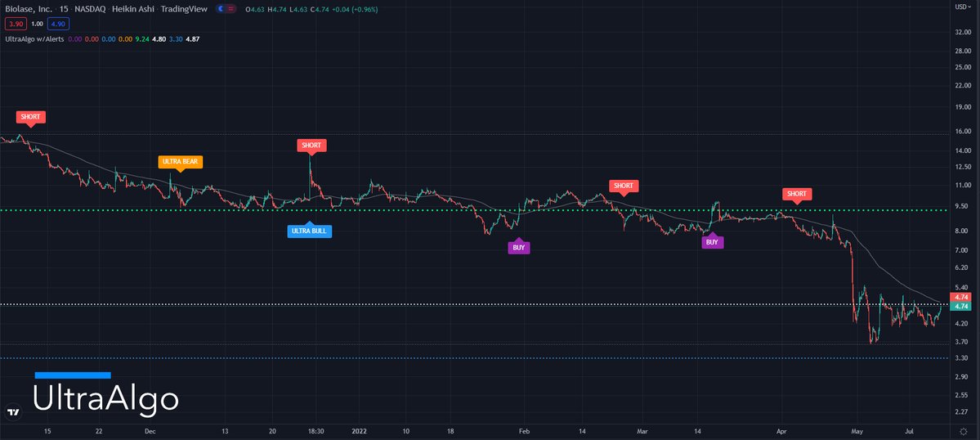Viewport: 980px width, 440px height.
Task: Click the C4.74 close price readout
Action: pos(320,9)
